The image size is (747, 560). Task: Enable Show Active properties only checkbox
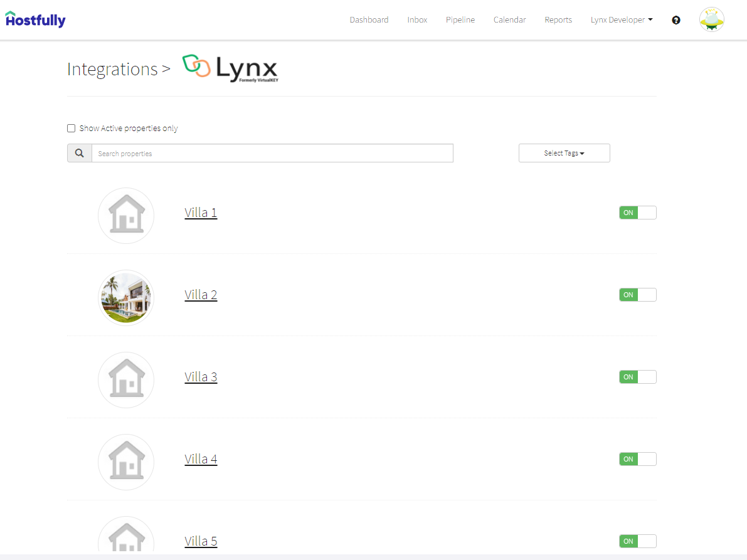pyautogui.click(x=71, y=128)
